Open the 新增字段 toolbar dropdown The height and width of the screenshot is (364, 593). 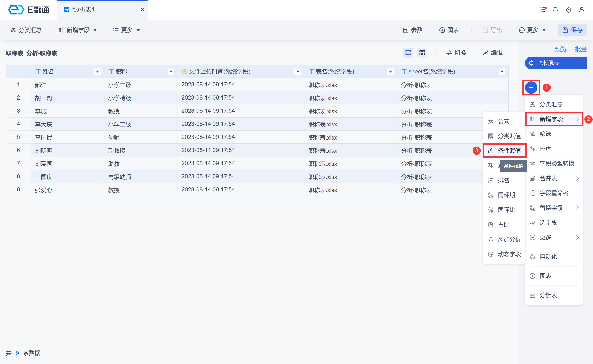[78, 30]
